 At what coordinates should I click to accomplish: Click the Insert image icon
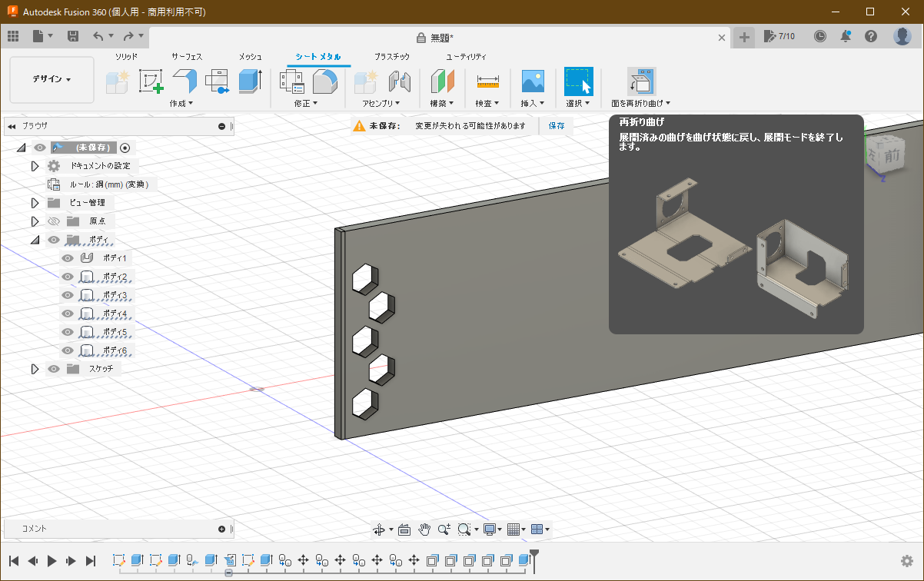click(533, 81)
